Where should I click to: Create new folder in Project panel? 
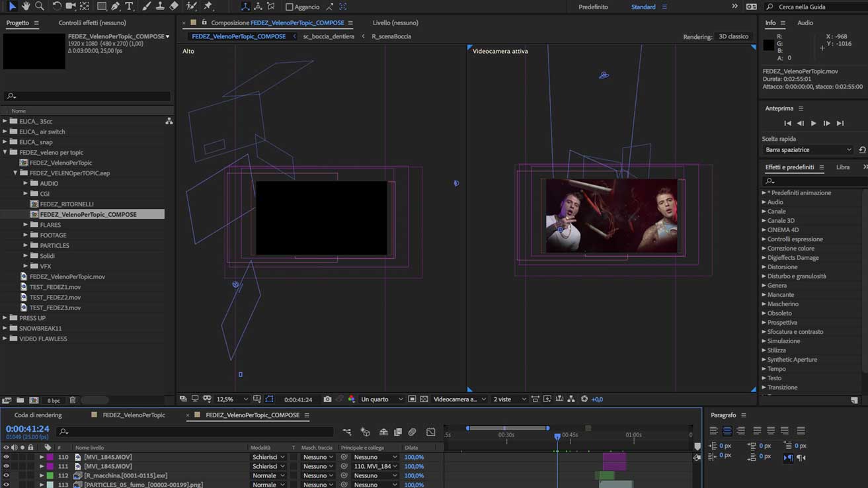coord(20,400)
